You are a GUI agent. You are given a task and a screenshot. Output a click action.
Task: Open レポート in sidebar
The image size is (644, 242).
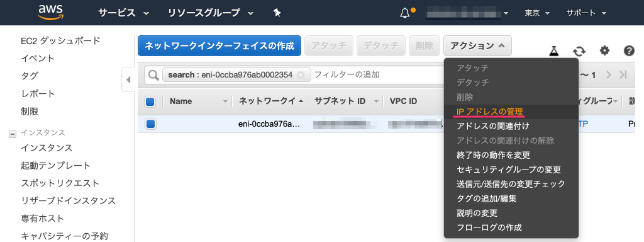[38, 94]
